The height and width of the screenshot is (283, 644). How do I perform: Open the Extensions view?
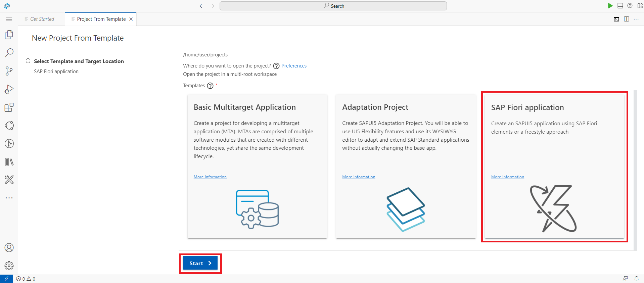9,107
